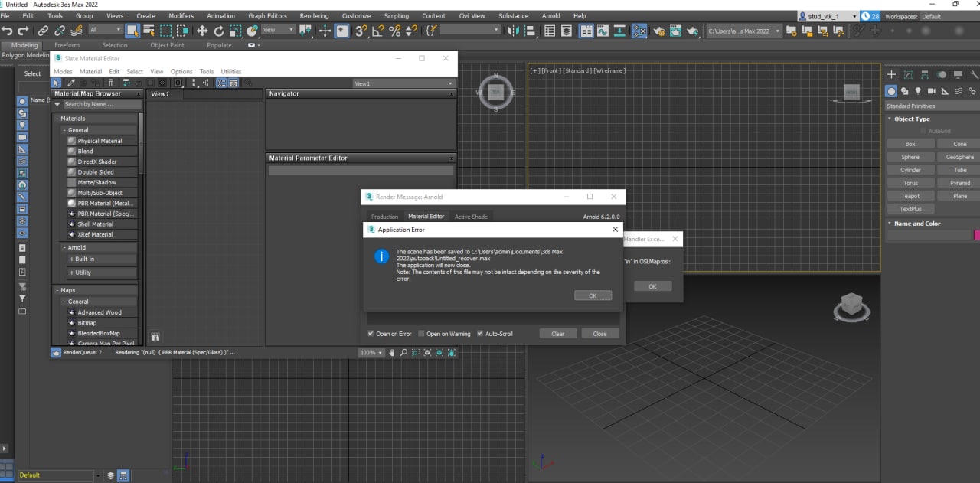Select Physical Material in the browser list

[x=100, y=141]
